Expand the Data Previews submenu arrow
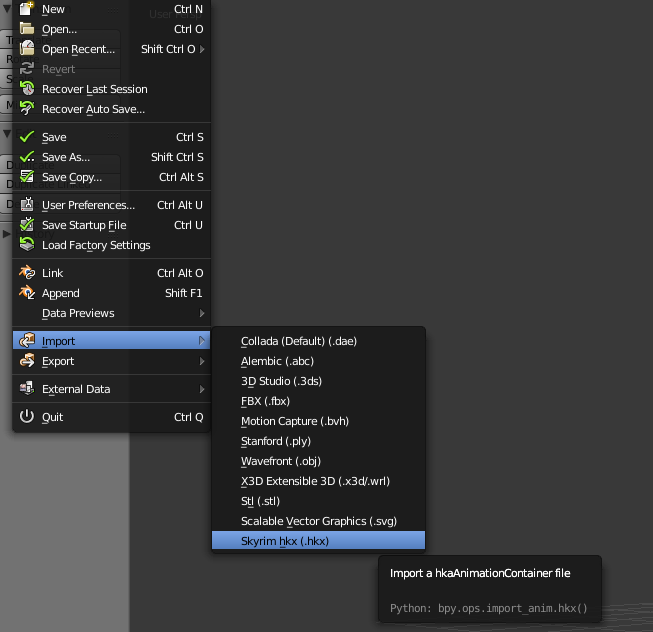 pos(202,313)
